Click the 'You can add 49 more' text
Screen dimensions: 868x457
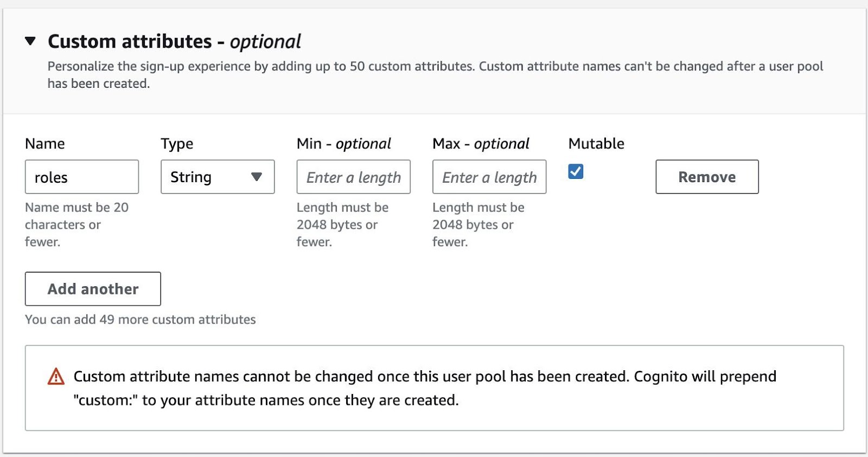[x=140, y=319]
